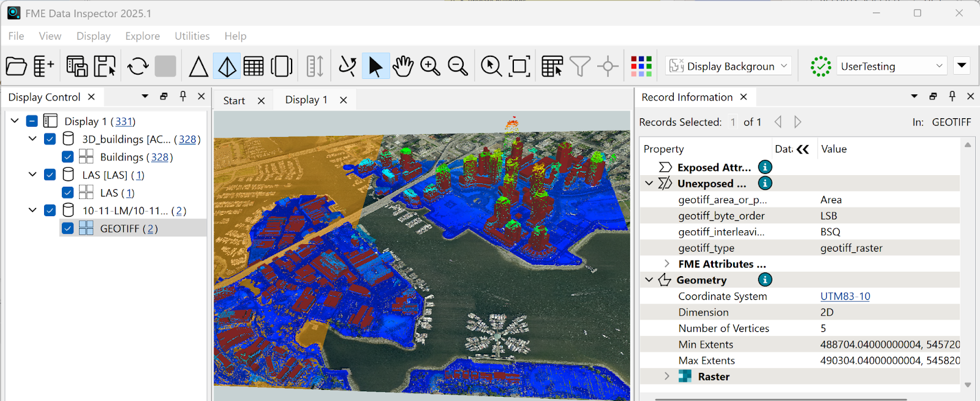Hide the GEOTIFF layer checkbox

tap(68, 228)
